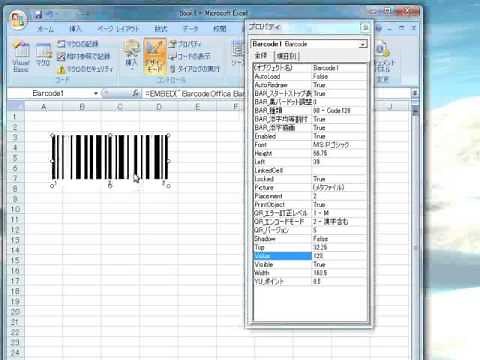Select the AutoRedraw property row
The image size is (480, 360).
(310, 85)
